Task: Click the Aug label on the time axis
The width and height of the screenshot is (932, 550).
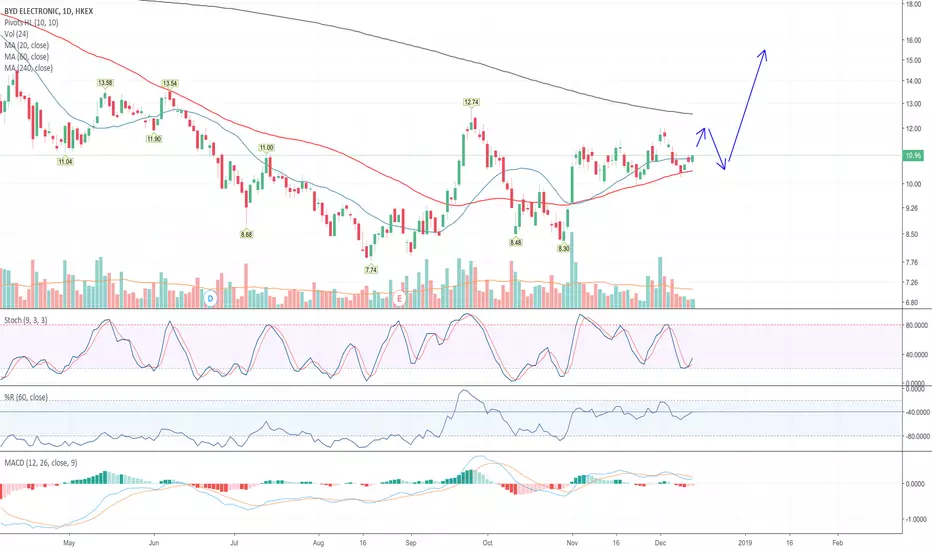Action: point(319,543)
